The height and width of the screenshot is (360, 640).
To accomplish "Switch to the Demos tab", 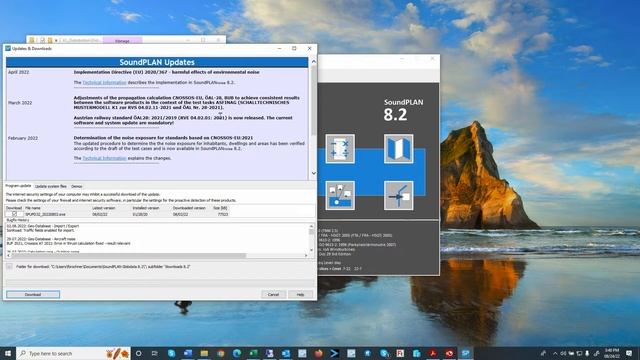I will click(77, 186).
